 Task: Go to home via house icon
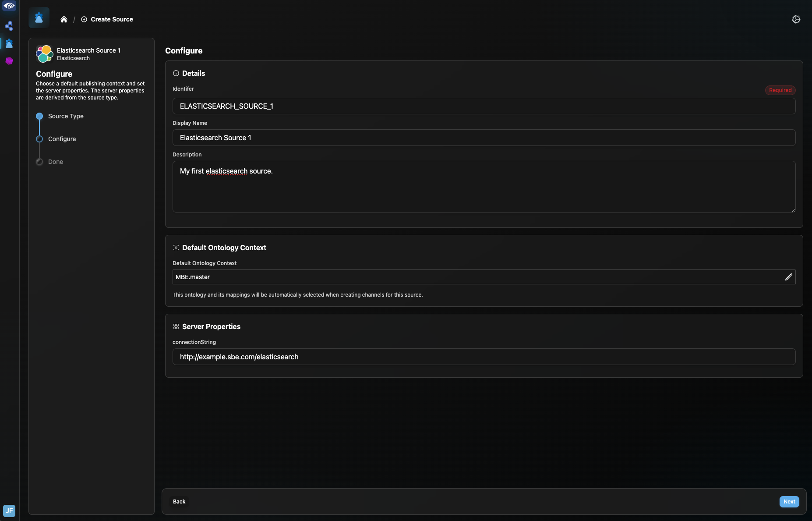pyautogui.click(x=64, y=19)
